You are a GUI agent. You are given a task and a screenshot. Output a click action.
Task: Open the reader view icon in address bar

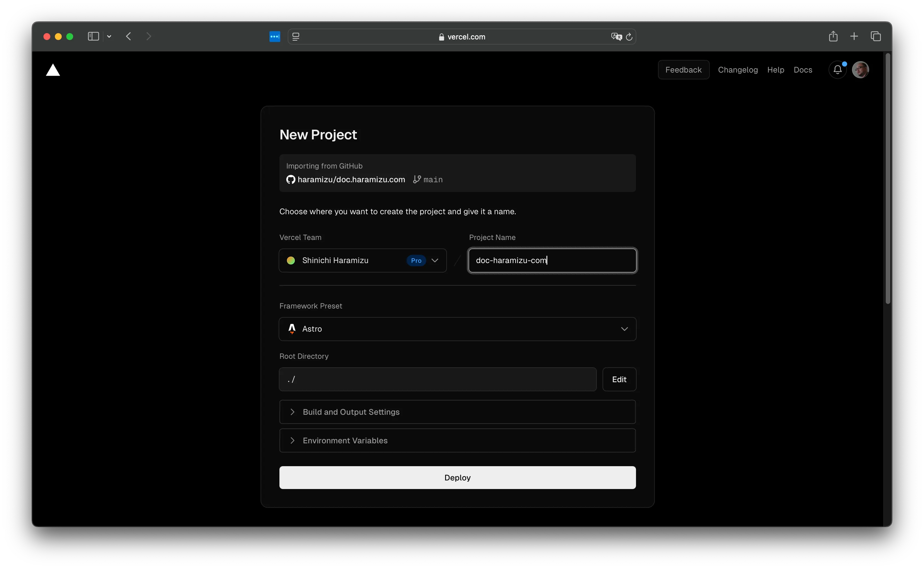click(296, 37)
